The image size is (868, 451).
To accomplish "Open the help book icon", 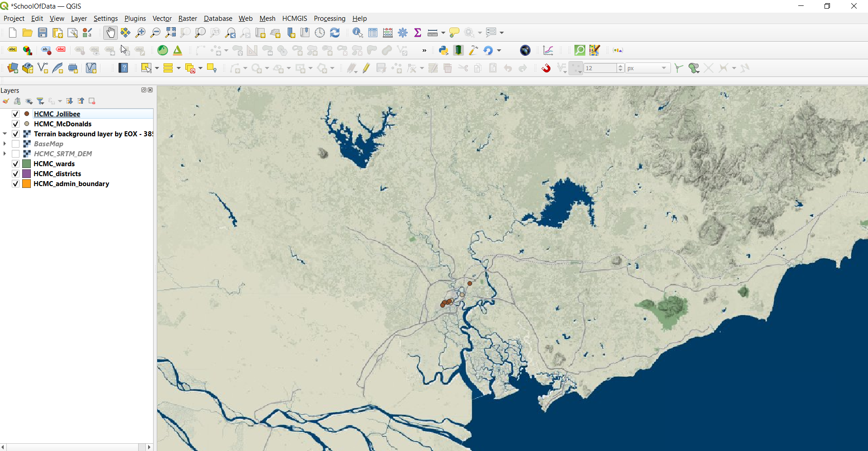I will [x=123, y=68].
